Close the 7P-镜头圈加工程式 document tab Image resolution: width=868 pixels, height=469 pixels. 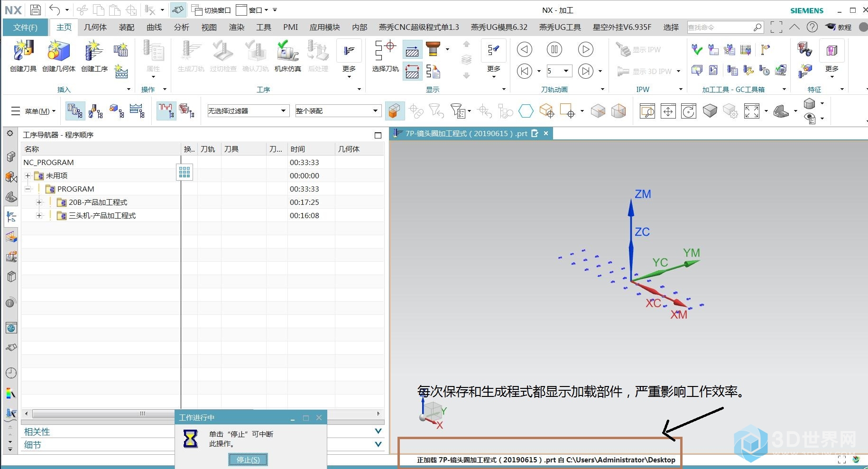coord(546,133)
